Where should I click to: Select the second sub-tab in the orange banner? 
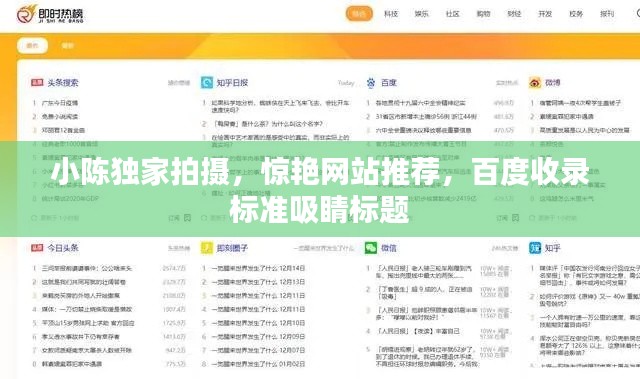pyautogui.click(x=67, y=45)
